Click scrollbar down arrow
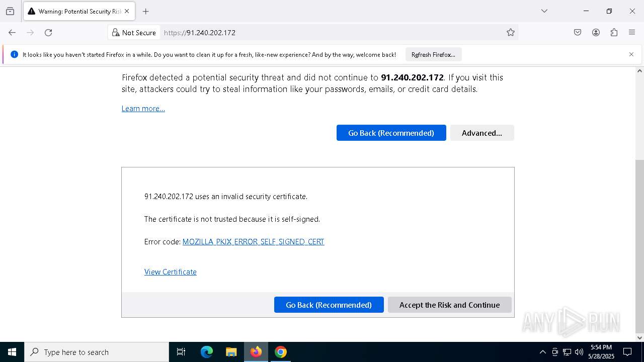 639,337
